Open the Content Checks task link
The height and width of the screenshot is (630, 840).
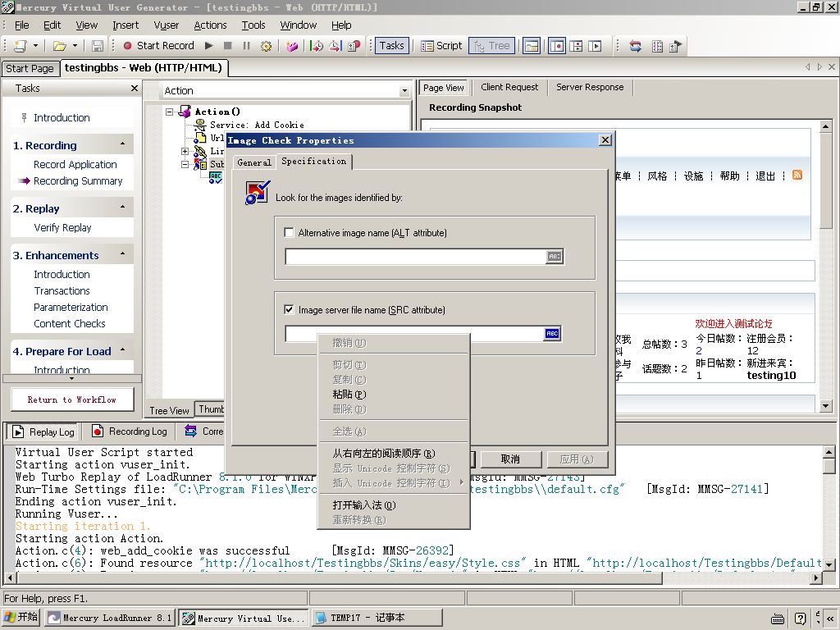point(70,323)
